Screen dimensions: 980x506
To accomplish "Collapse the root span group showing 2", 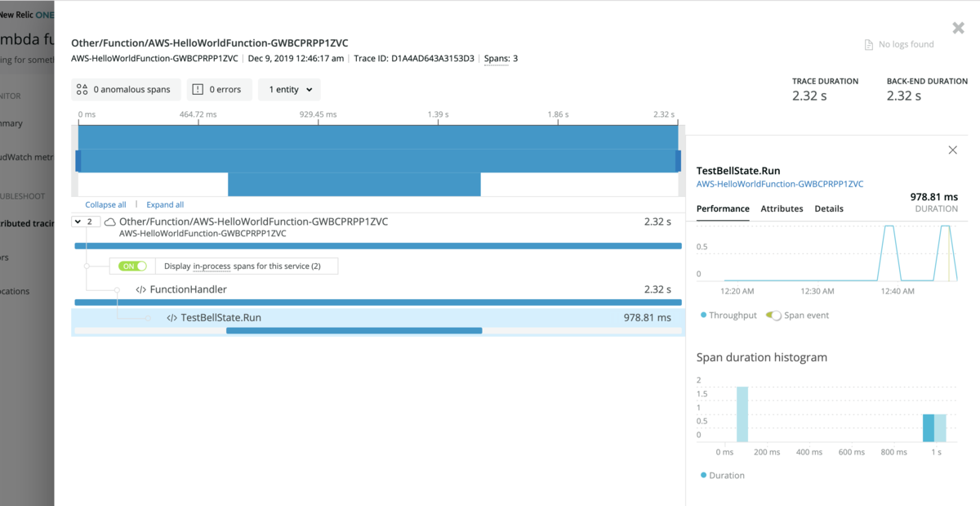I will [x=86, y=222].
